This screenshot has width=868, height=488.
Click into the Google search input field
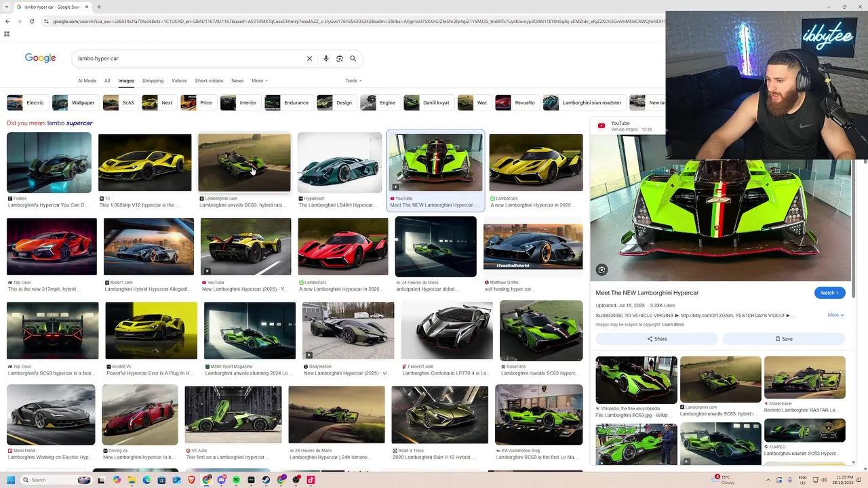[x=190, y=58]
